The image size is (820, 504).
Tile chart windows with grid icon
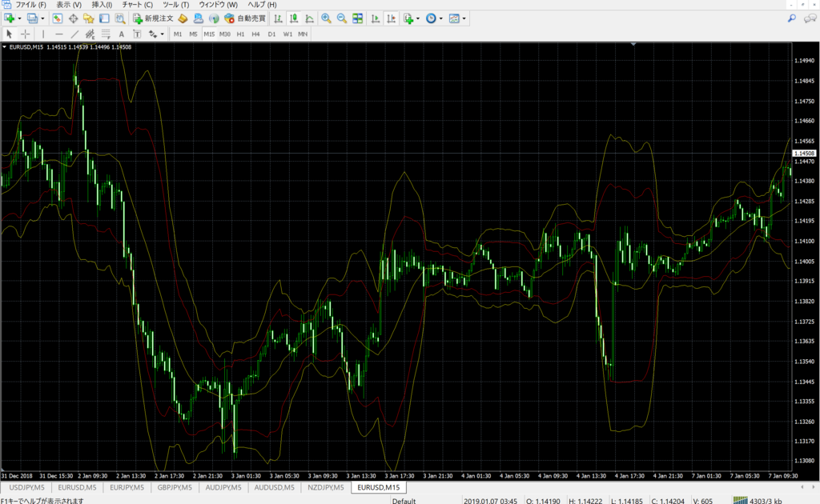(x=358, y=19)
